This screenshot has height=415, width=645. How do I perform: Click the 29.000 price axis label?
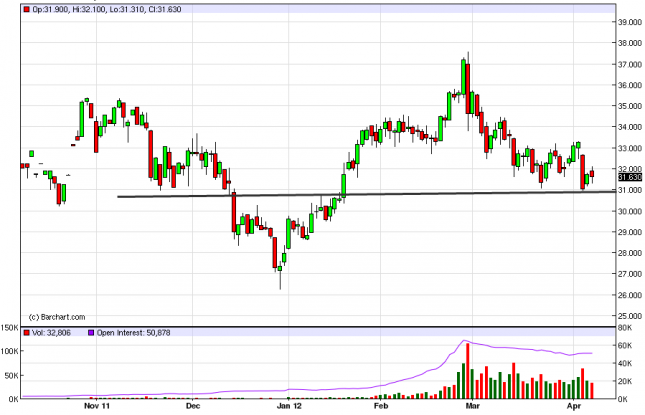click(x=629, y=232)
